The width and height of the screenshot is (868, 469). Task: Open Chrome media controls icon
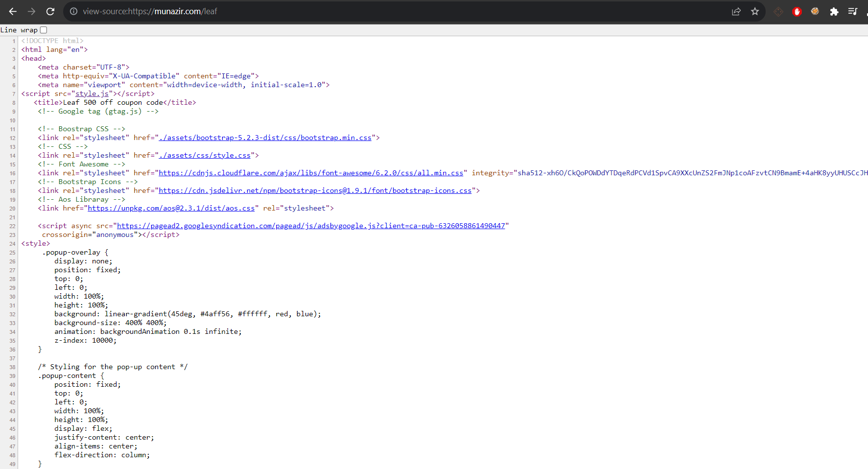click(x=852, y=11)
